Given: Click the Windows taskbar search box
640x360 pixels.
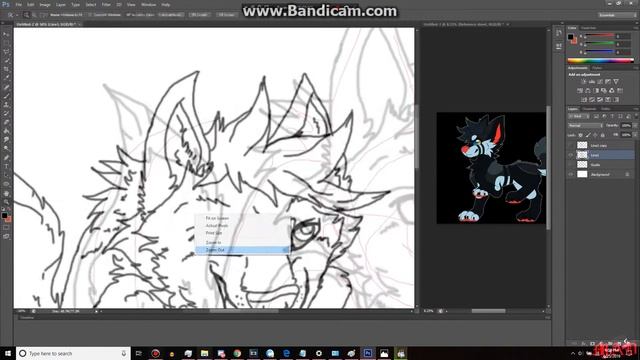Looking at the screenshot, I should click(73, 353).
